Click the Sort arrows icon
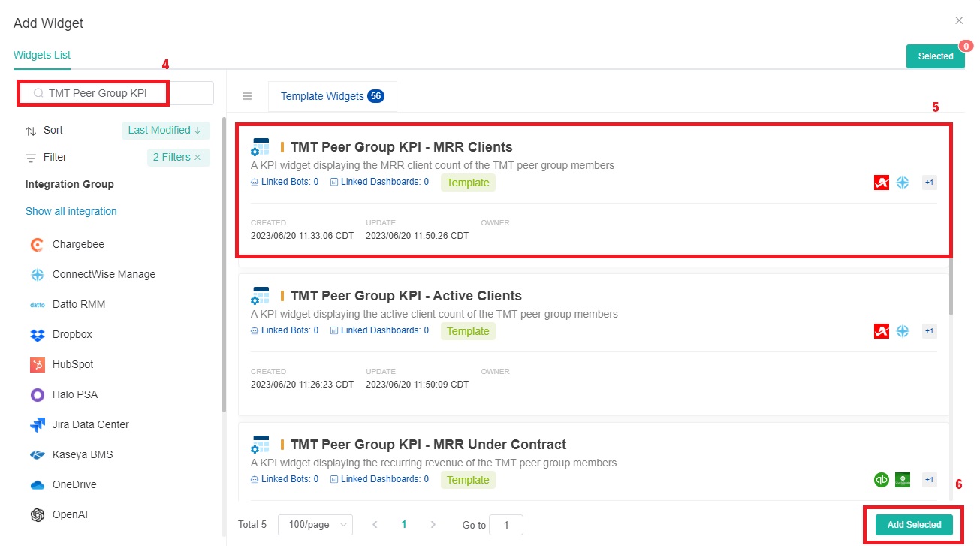 click(31, 131)
